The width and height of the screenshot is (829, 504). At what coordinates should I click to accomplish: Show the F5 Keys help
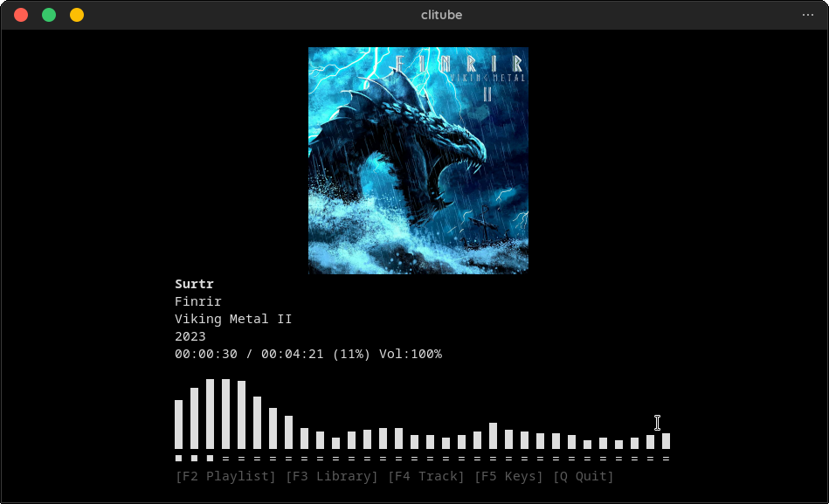tap(508, 476)
